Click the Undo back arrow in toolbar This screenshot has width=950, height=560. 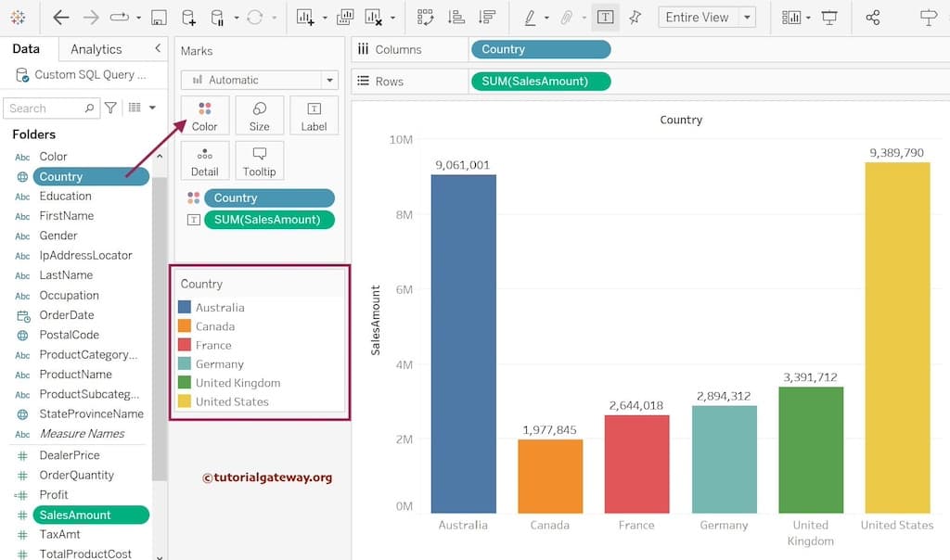(61, 18)
